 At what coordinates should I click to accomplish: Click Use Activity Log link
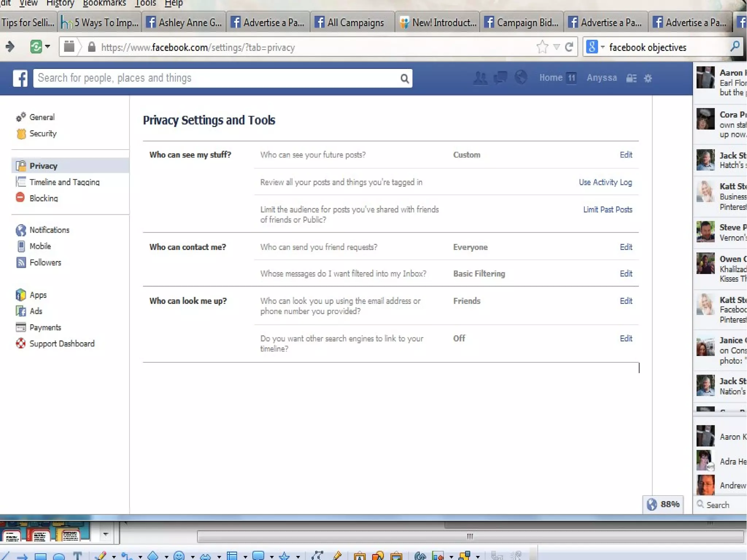605,182
